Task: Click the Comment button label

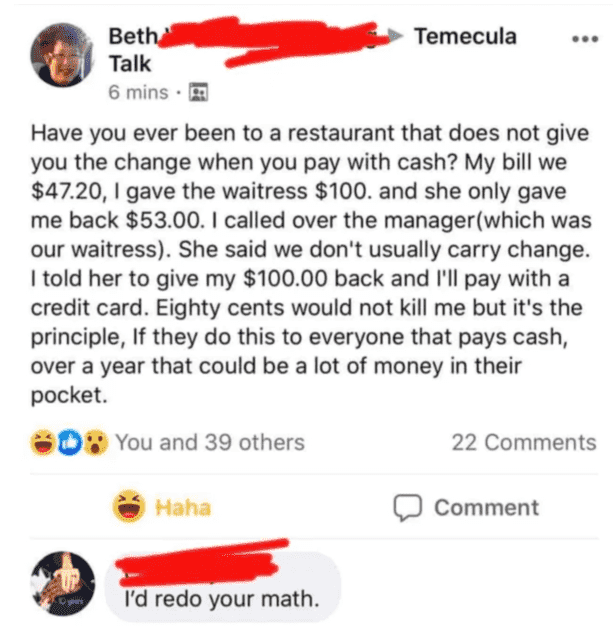Action: coord(486,508)
